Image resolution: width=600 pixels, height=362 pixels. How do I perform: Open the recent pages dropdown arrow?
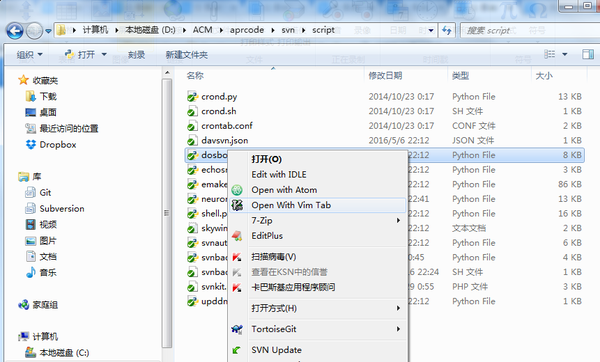pyautogui.click(x=48, y=31)
